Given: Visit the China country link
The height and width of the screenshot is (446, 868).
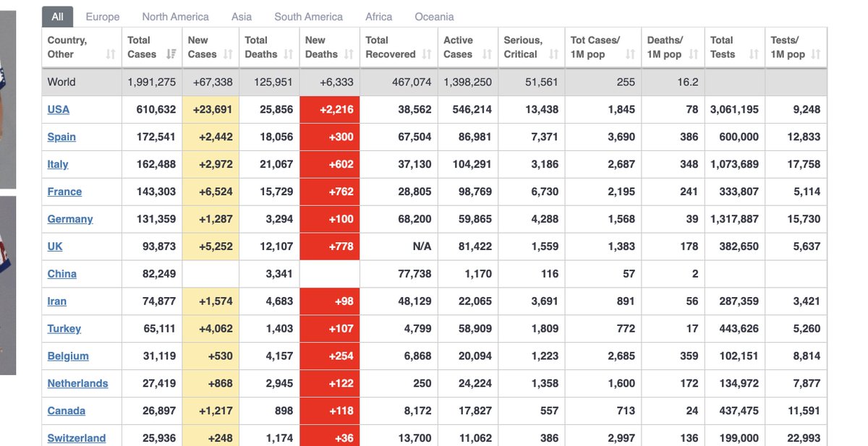Looking at the screenshot, I should tap(61, 275).
